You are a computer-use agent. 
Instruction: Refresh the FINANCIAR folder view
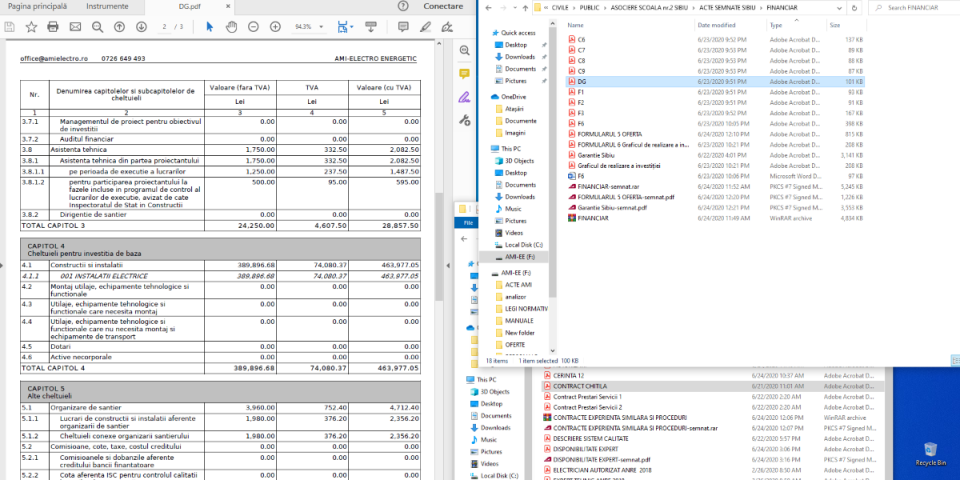pos(855,8)
